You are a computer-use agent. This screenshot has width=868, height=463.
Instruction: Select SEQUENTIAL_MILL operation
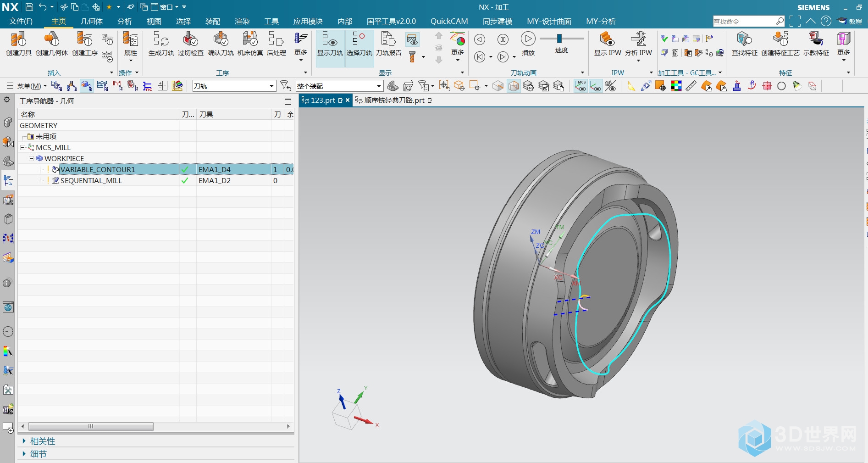click(91, 180)
